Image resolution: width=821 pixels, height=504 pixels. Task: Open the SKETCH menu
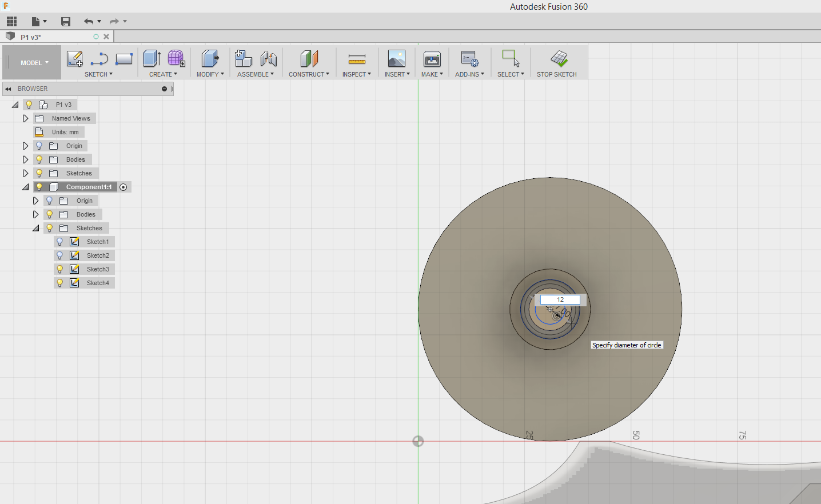(98, 74)
